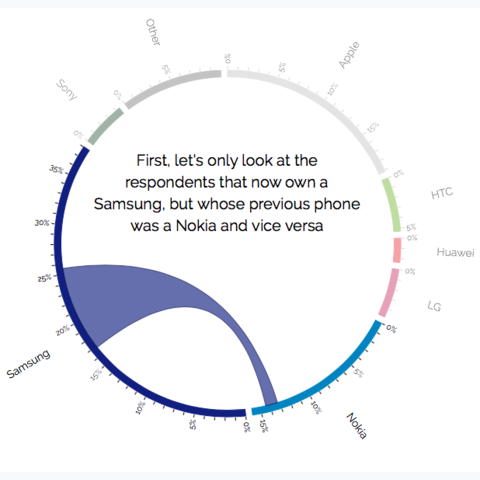Select the HTC green arc segment
480x480 pixels.
pyautogui.click(x=393, y=205)
